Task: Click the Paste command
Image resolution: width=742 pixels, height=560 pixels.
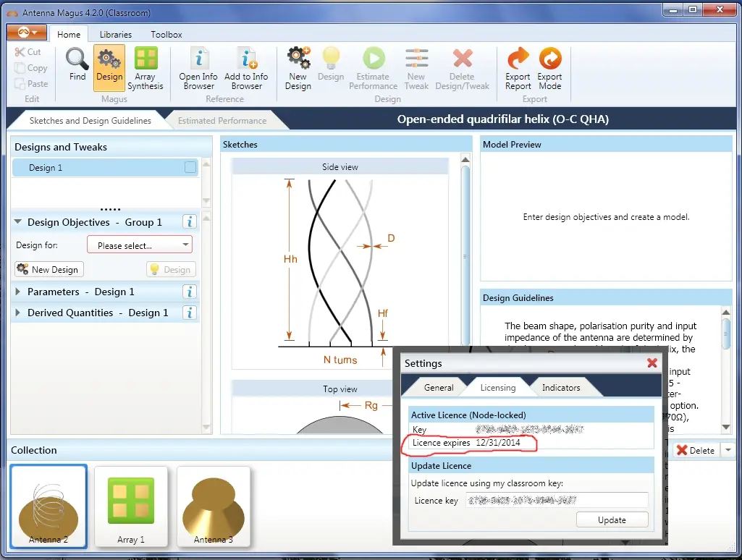Action: tap(31, 84)
